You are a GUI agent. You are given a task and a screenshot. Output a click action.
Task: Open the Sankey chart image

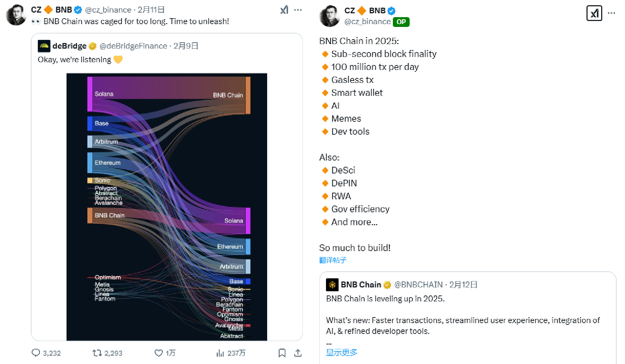pyautogui.click(x=167, y=206)
